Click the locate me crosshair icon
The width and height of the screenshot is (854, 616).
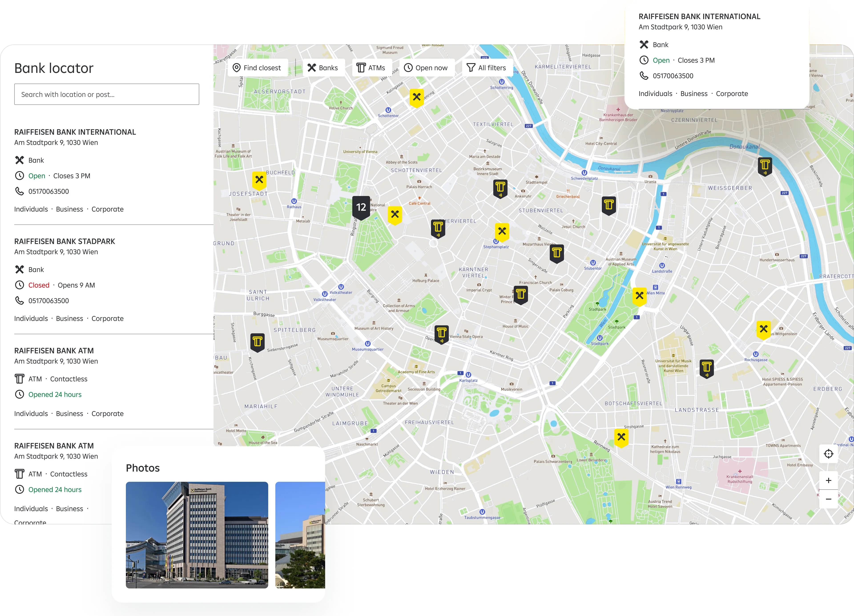click(x=828, y=454)
